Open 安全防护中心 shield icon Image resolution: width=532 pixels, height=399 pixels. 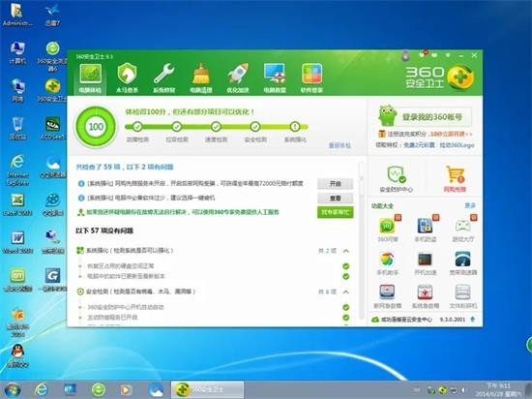[x=396, y=179]
